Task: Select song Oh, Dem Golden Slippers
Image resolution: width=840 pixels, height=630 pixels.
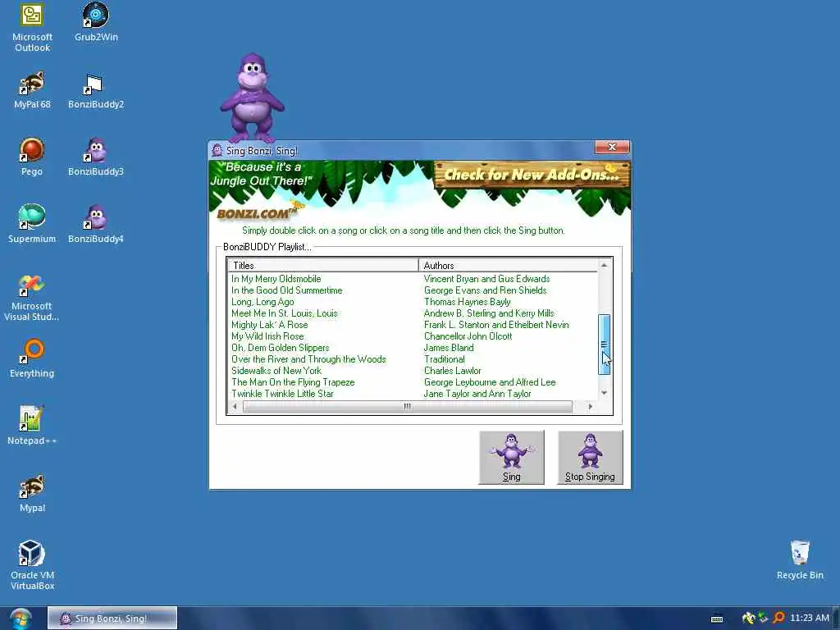Action: tap(281, 348)
